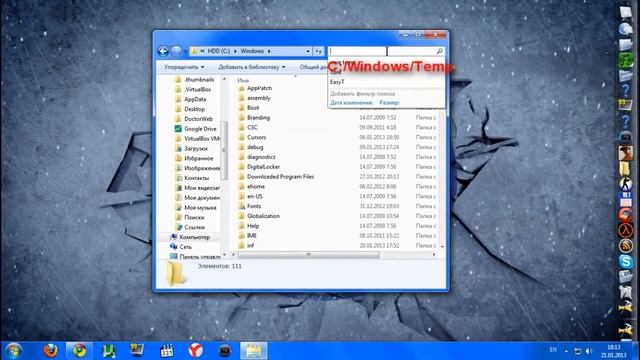The width and height of the screenshot is (640, 360).
Task: Click the clock in the taskbar
Action: point(614,351)
